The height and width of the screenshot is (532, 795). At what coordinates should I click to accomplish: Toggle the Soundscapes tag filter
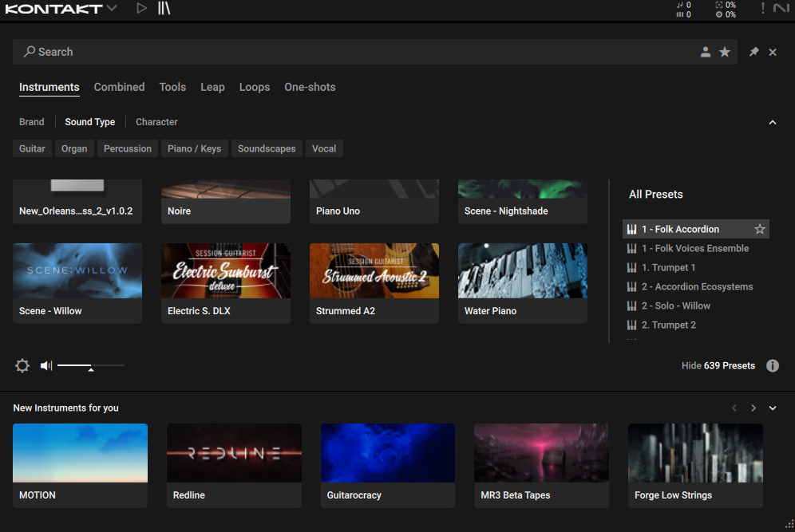click(x=267, y=148)
